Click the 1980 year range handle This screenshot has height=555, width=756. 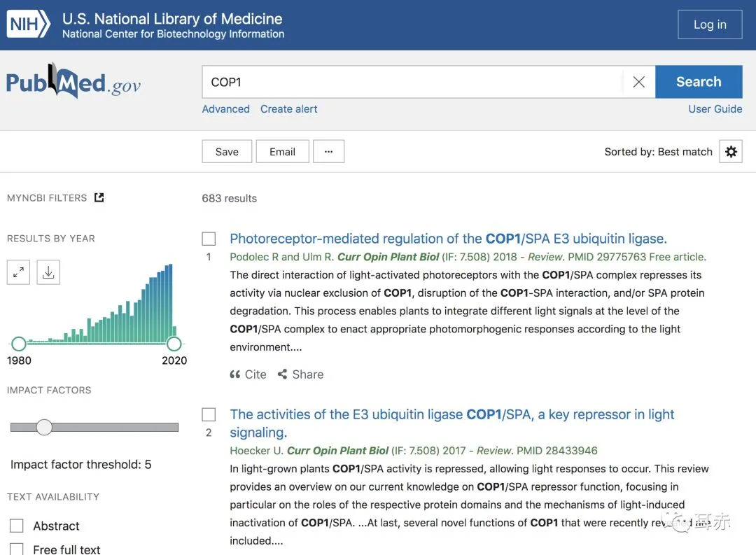point(19,344)
